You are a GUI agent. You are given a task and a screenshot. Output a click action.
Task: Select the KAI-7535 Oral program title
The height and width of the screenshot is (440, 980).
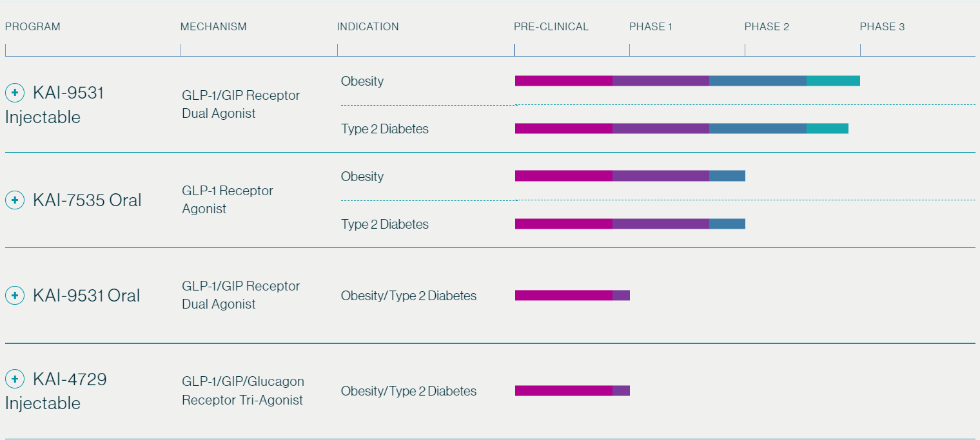click(87, 200)
